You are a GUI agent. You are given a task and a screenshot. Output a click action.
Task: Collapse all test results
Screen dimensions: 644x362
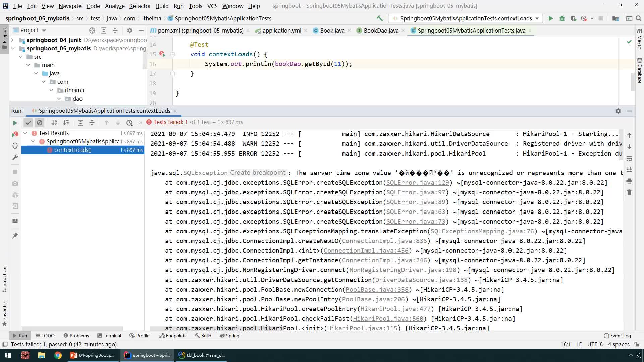click(x=92, y=123)
